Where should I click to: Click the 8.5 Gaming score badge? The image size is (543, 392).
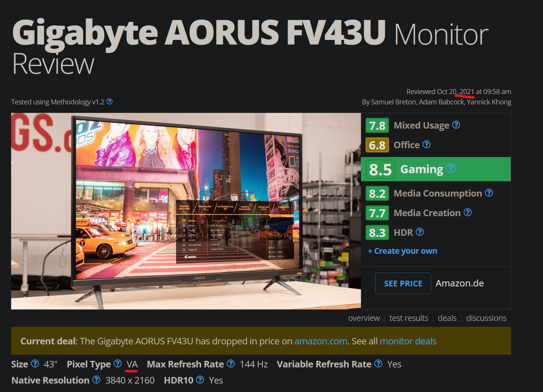[x=380, y=169]
